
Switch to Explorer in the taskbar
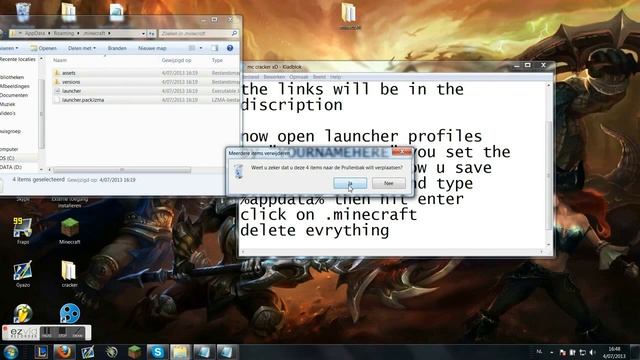(x=180, y=352)
